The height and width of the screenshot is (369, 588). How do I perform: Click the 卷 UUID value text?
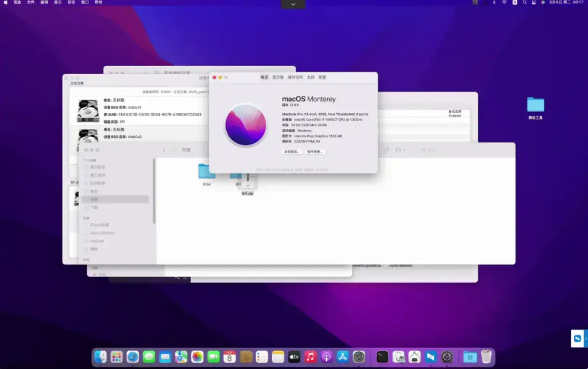pyautogui.click(x=160, y=114)
